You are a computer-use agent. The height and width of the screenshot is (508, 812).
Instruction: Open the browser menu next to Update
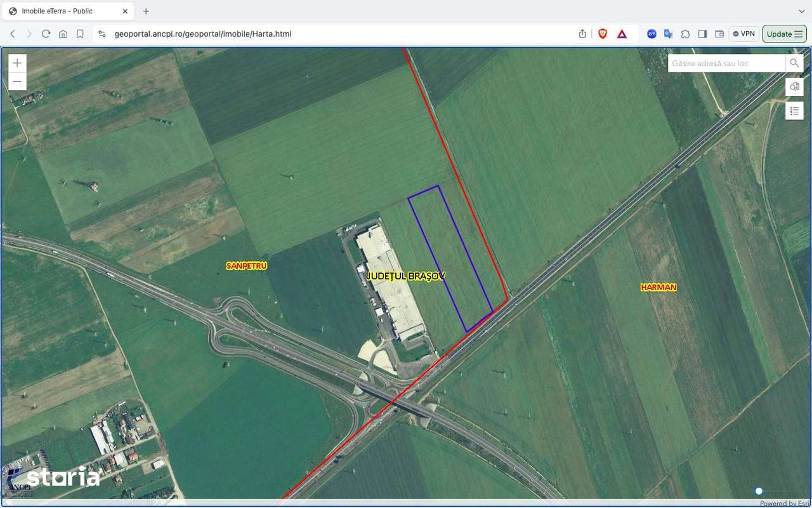pyautogui.click(x=800, y=34)
